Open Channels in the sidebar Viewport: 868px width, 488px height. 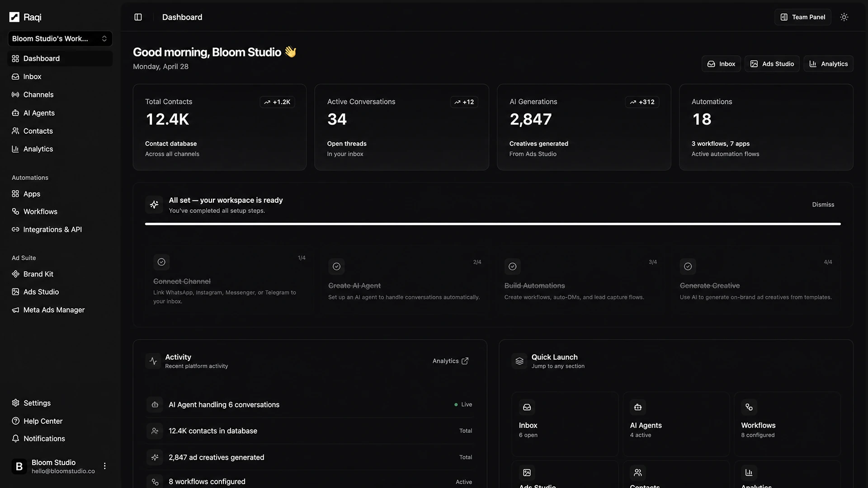pyautogui.click(x=60, y=95)
